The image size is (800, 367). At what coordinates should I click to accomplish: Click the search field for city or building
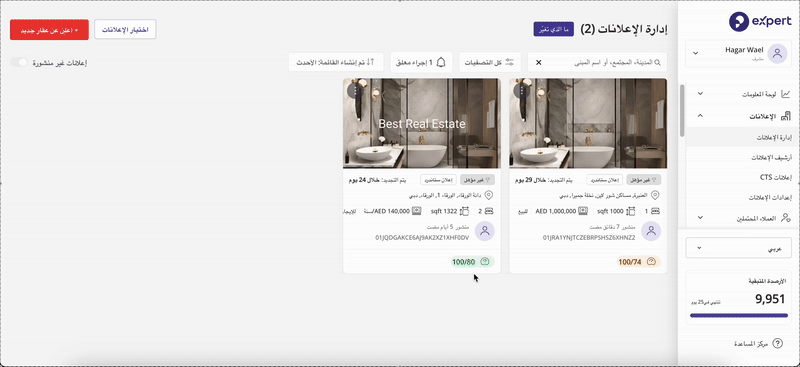click(597, 62)
